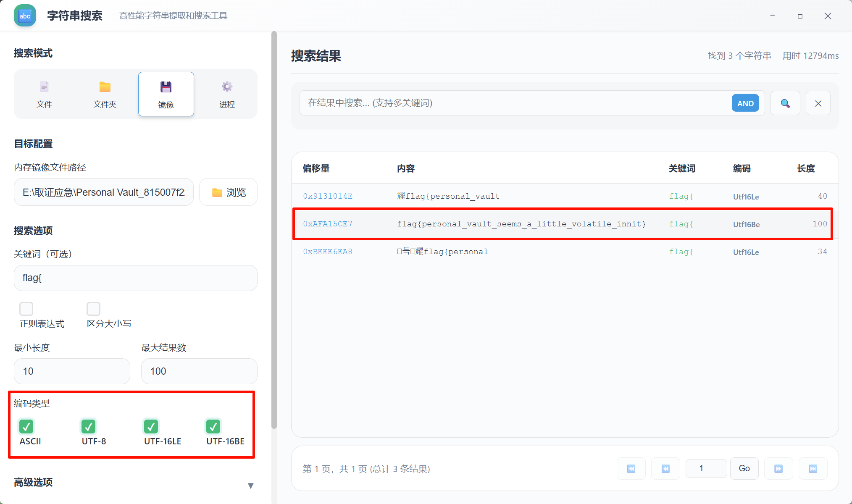Image resolution: width=852 pixels, height=504 pixels.
Task: Go to next results page arrow
Action: pyautogui.click(x=778, y=469)
